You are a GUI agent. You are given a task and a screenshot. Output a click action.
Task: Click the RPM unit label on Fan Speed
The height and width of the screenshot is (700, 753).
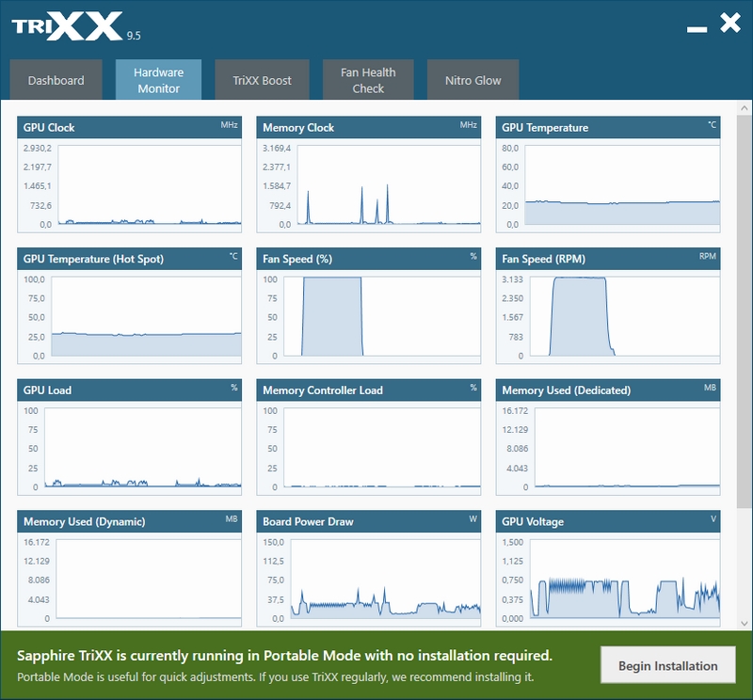point(708,256)
